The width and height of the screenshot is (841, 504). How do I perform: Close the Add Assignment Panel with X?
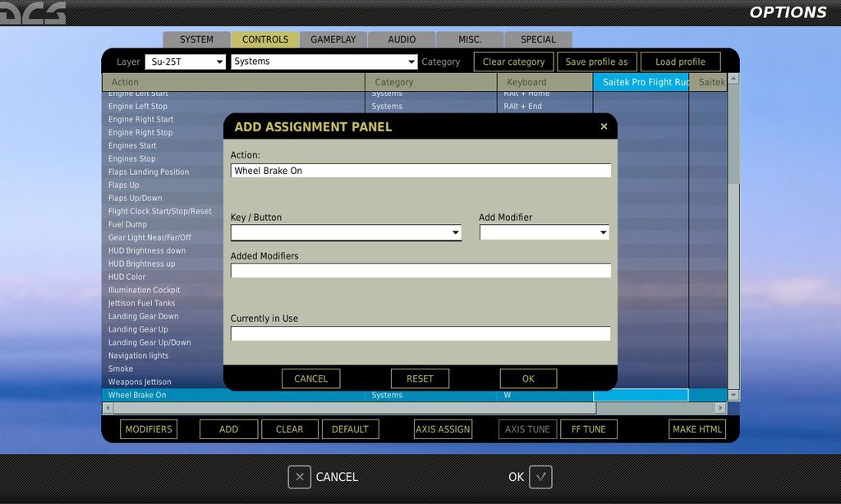[604, 126]
